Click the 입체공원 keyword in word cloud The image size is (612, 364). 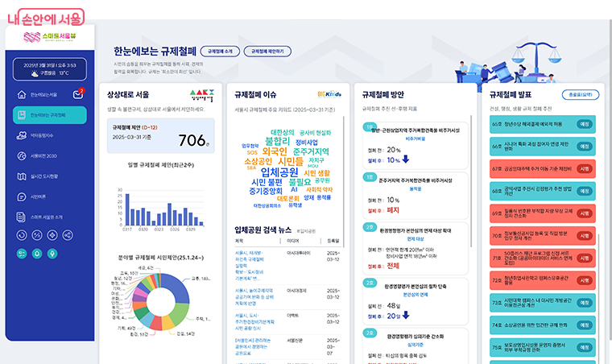click(279, 172)
